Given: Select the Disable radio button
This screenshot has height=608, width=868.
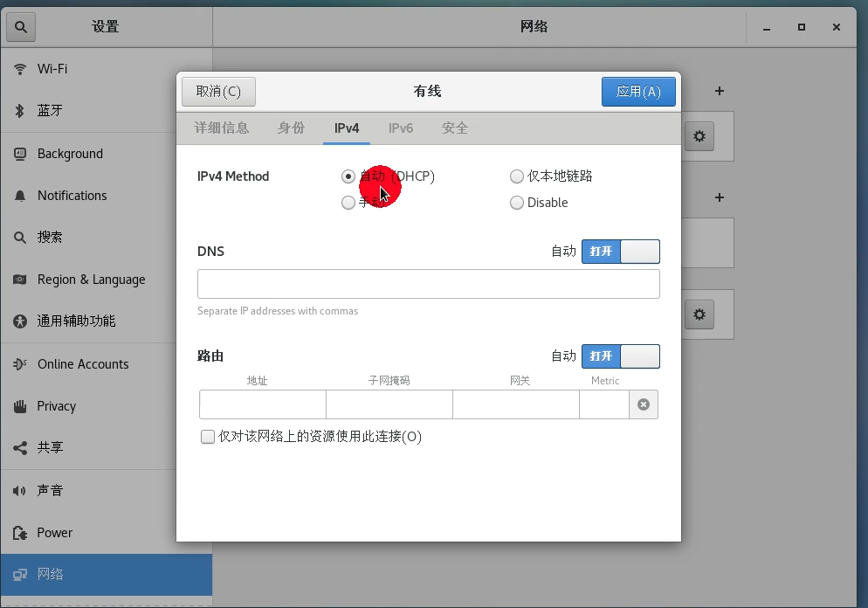Looking at the screenshot, I should coord(516,203).
